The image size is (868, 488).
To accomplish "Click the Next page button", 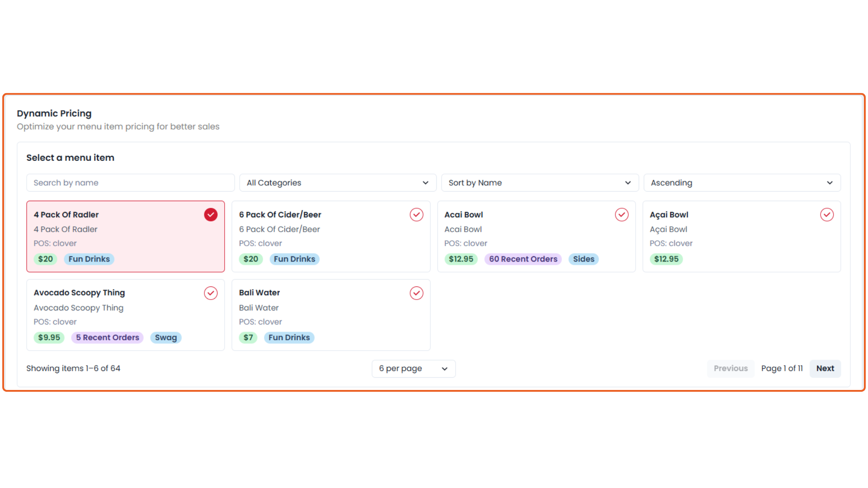I will [825, 369].
